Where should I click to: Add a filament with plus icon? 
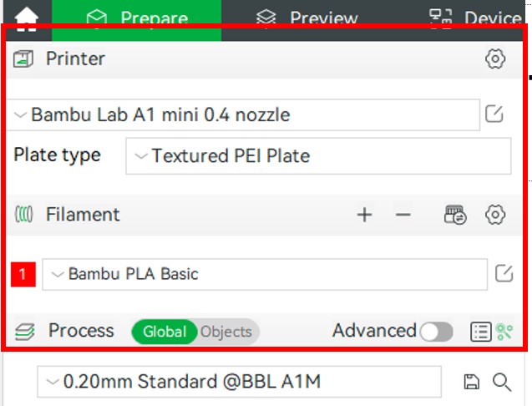tap(364, 216)
